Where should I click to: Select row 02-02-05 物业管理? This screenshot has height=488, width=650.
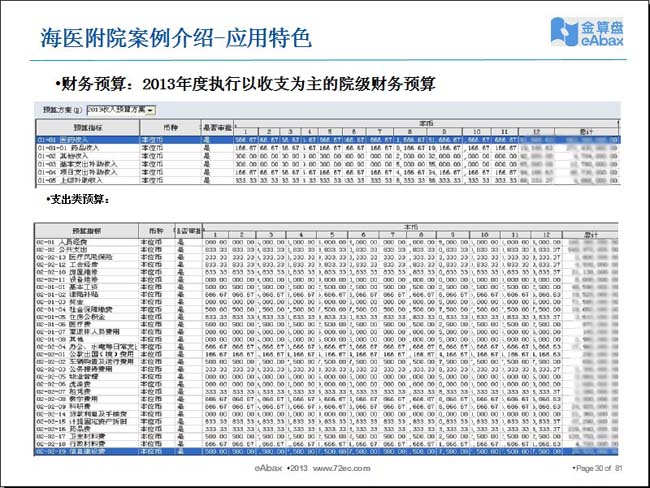point(326,376)
